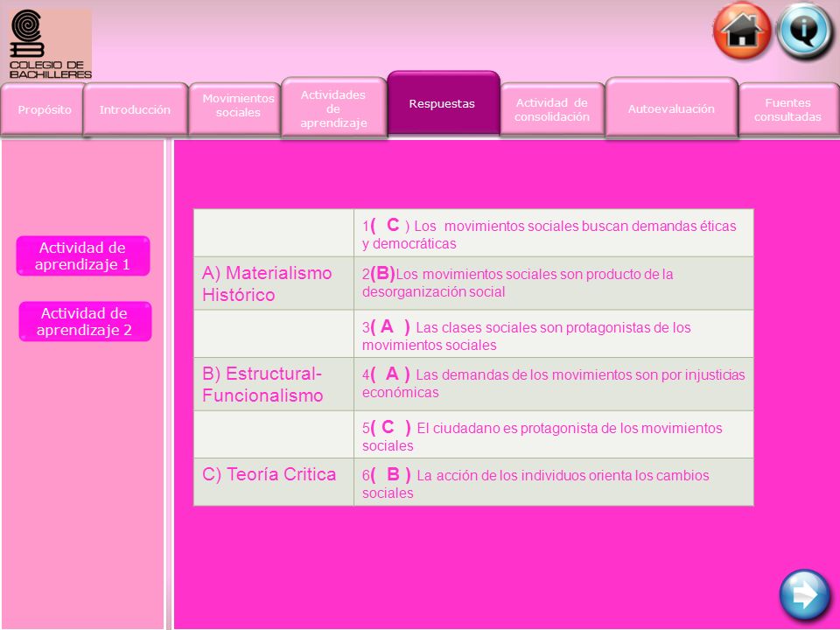Show Actividad de aprendizaje 1 answers

coord(83,256)
